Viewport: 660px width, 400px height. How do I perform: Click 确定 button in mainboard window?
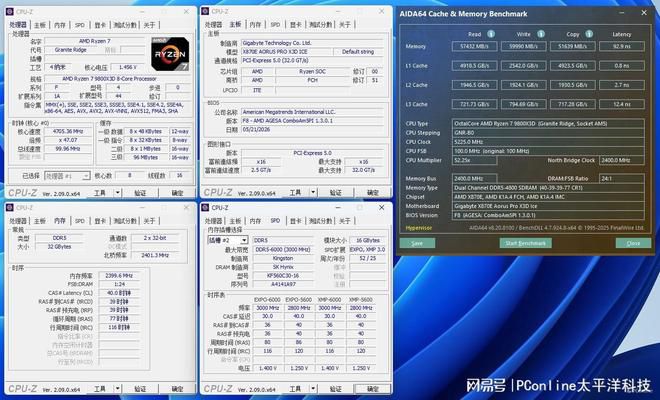pos(373,192)
